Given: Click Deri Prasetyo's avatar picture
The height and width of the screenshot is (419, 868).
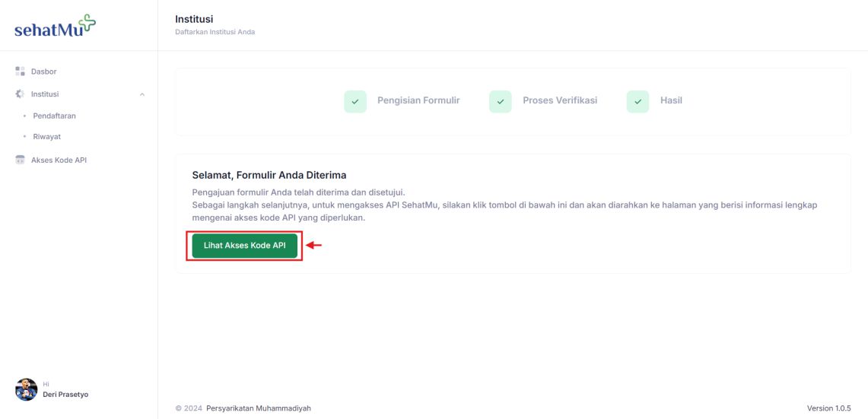Looking at the screenshot, I should coord(26,389).
